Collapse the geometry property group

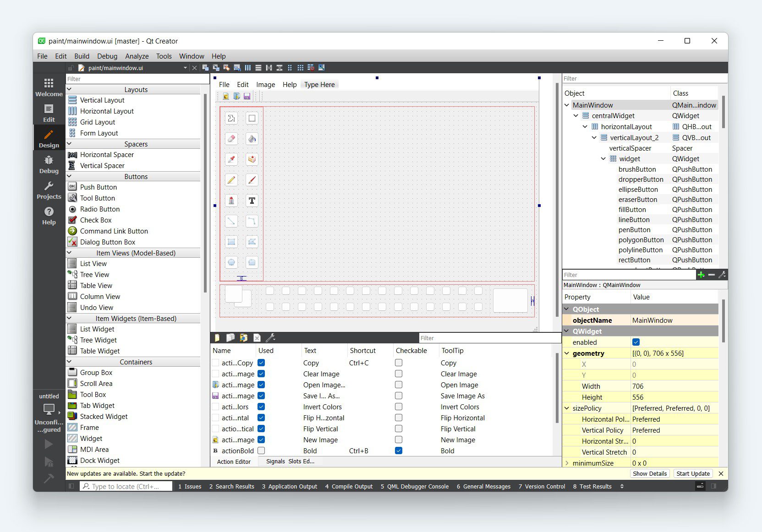tap(567, 353)
